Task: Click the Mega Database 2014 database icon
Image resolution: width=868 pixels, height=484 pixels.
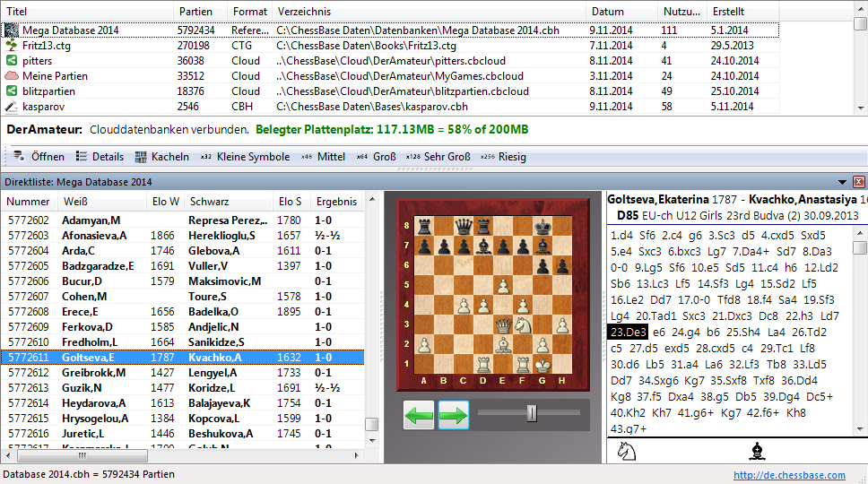Action: point(11,30)
